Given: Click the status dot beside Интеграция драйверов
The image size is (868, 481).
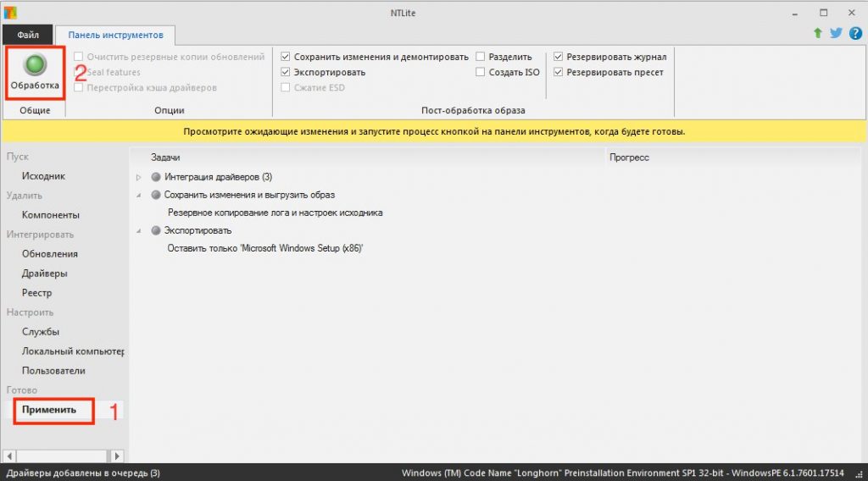Looking at the screenshot, I should (156, 177).
